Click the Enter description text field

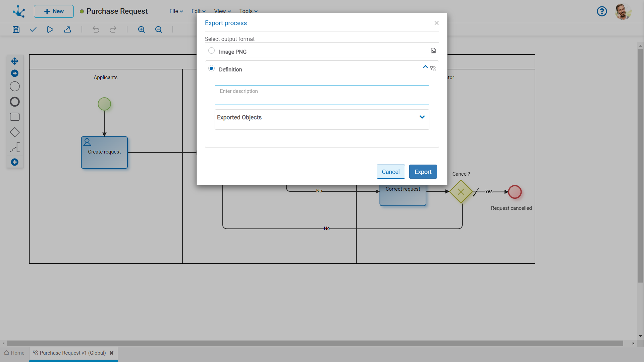click(x=322, y=95)
